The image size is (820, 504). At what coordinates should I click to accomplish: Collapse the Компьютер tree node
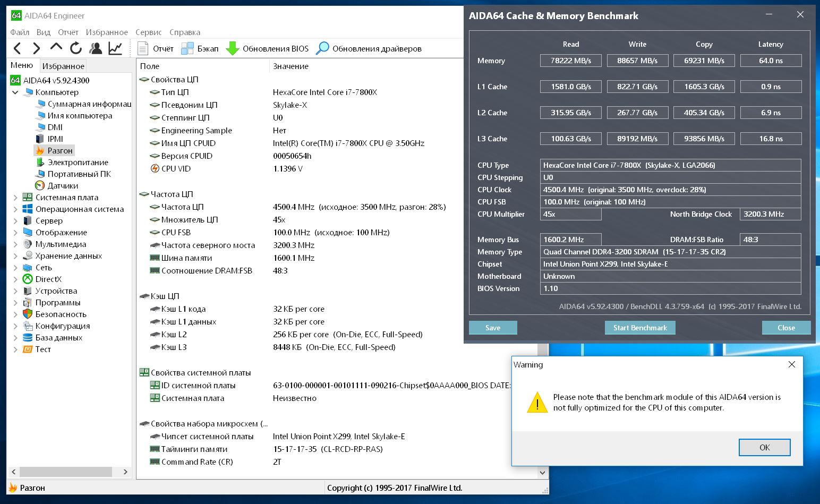tap(15, 92)
